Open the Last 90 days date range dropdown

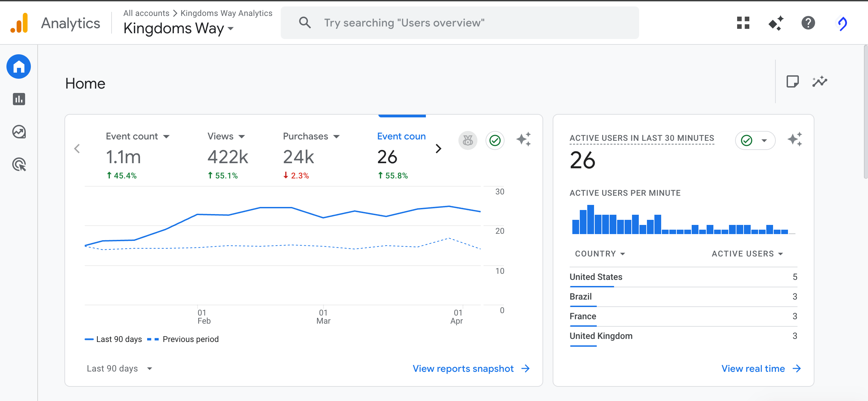(x=119, y=368)
